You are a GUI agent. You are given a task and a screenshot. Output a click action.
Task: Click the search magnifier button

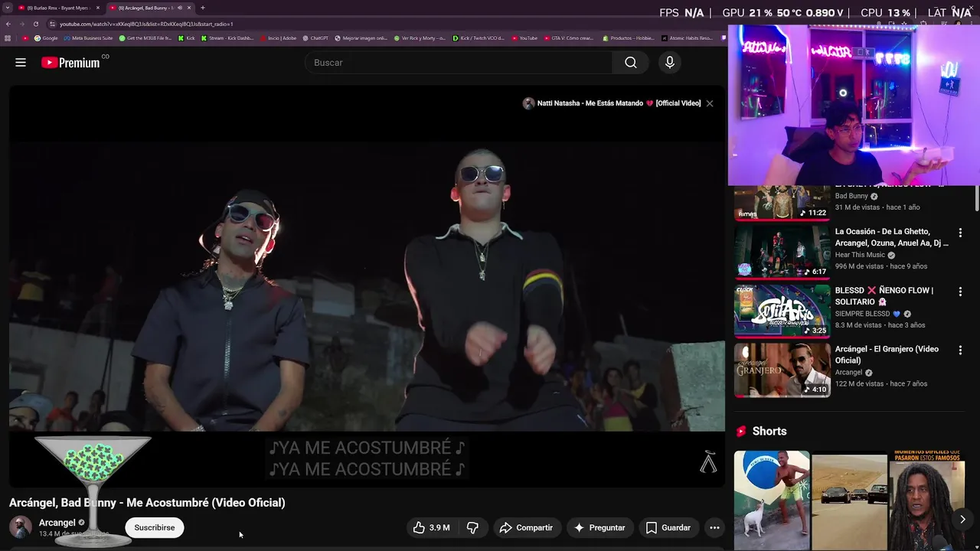(x=630, y=63)
